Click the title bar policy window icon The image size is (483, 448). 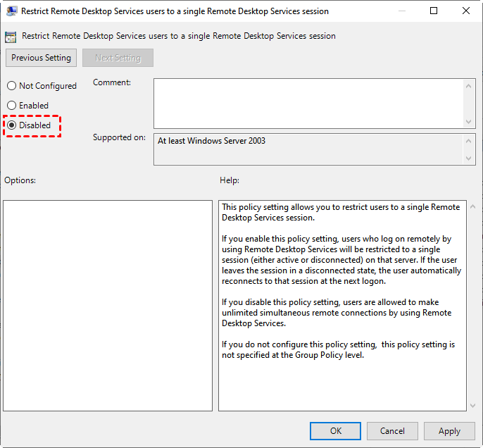click(11, 11)
